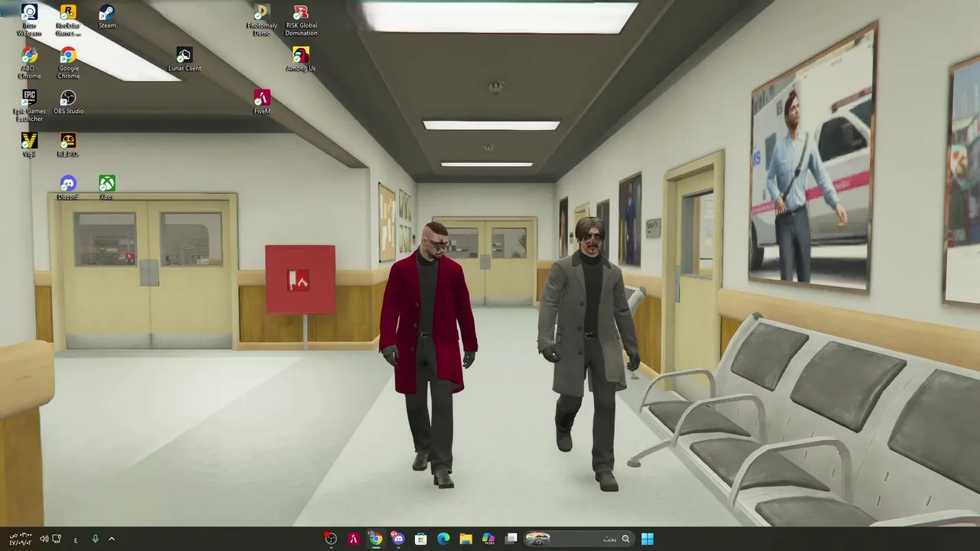
Task: Open the Lunar Client desktop shortcut
Action: [x=185, y=59]
